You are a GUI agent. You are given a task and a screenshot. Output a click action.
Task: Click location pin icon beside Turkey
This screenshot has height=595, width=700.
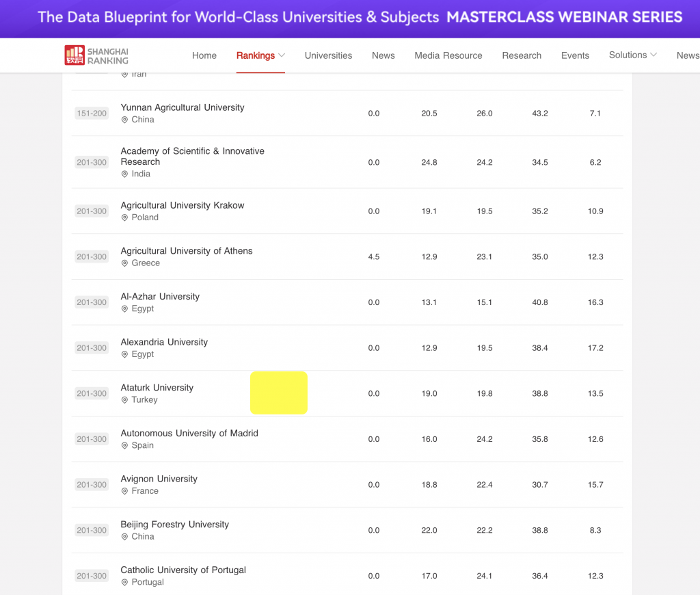click(x=124, y=400)
